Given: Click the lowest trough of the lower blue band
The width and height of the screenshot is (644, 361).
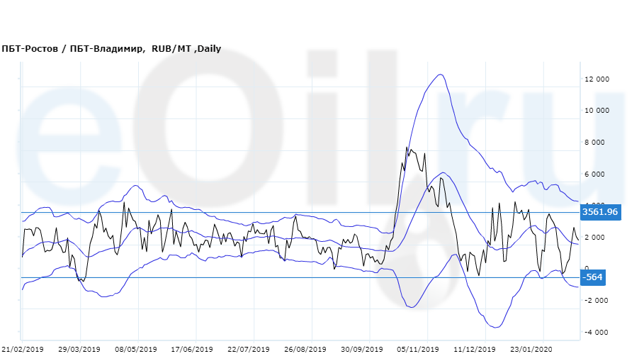Looking at the screenshot, I should [496, 327].
